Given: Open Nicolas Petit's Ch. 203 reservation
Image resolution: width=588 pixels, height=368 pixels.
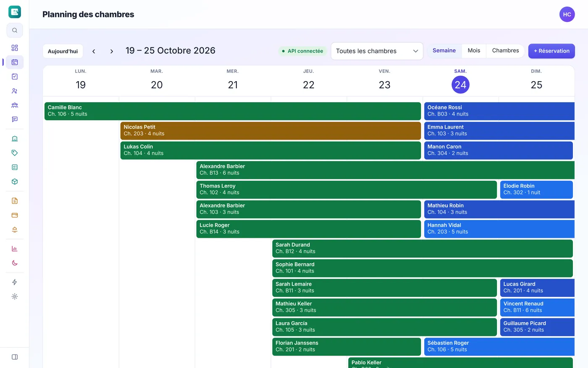Looking at the screenshot, I should (270, 131).
